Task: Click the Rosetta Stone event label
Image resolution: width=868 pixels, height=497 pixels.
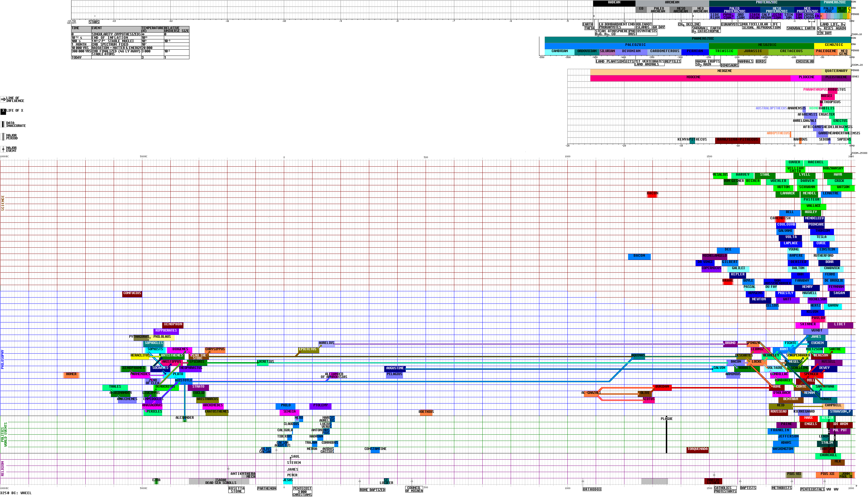Action: 236,489
